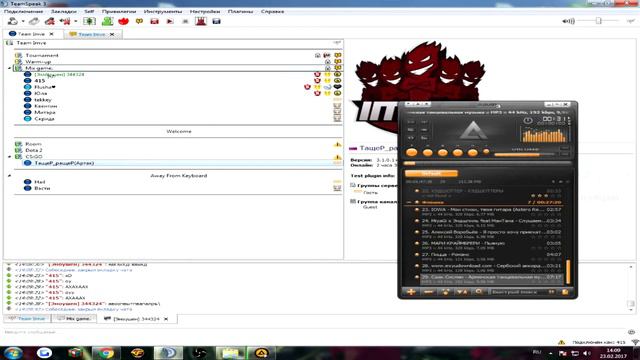640x360 pixels.
Task: Focus the chat message input field
Action: click(313, 332)
